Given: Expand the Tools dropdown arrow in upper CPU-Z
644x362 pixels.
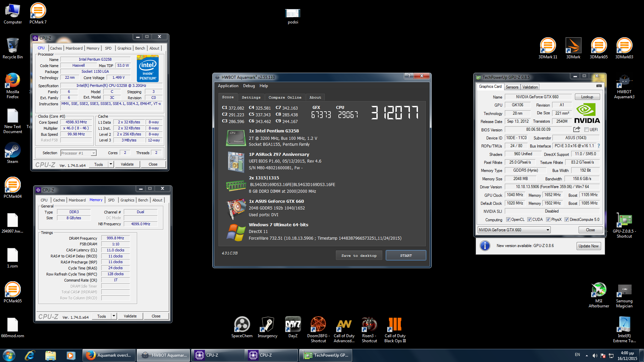Looking at the screenshot, I should [111, 164].
